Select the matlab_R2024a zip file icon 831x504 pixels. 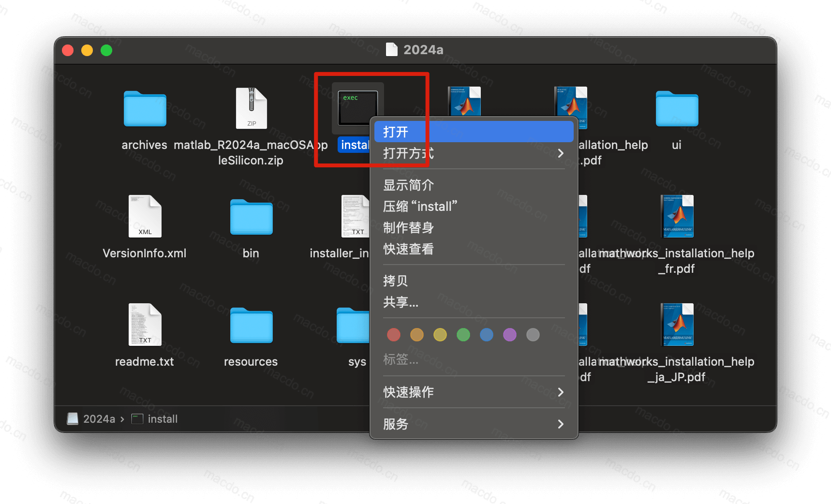pos(251,108)
